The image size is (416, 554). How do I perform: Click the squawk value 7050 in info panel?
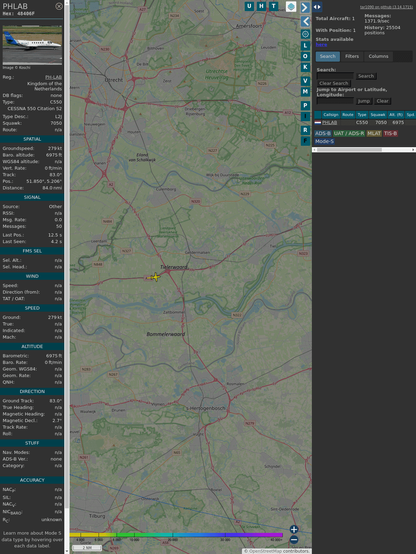(56, 123)
